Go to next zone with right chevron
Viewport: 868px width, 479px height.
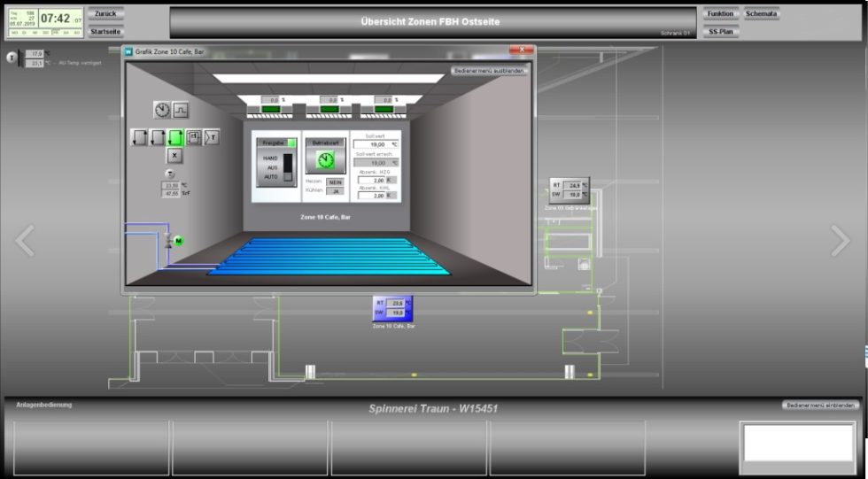tap(838, 241)
